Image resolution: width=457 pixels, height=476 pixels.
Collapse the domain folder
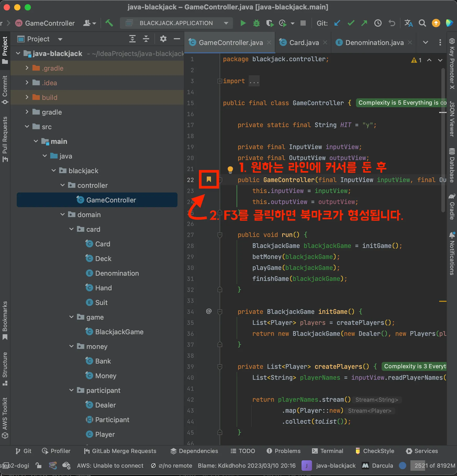tap(63, 214)
